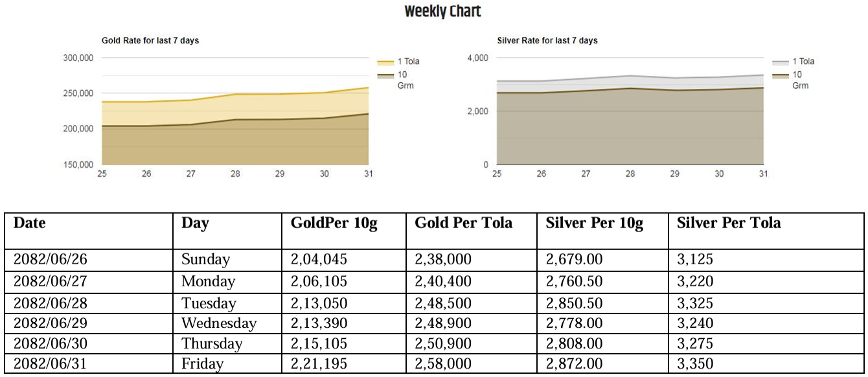Viewport: 868px width, 377px height.
Task: Click the Date column header
Action: 30,223
